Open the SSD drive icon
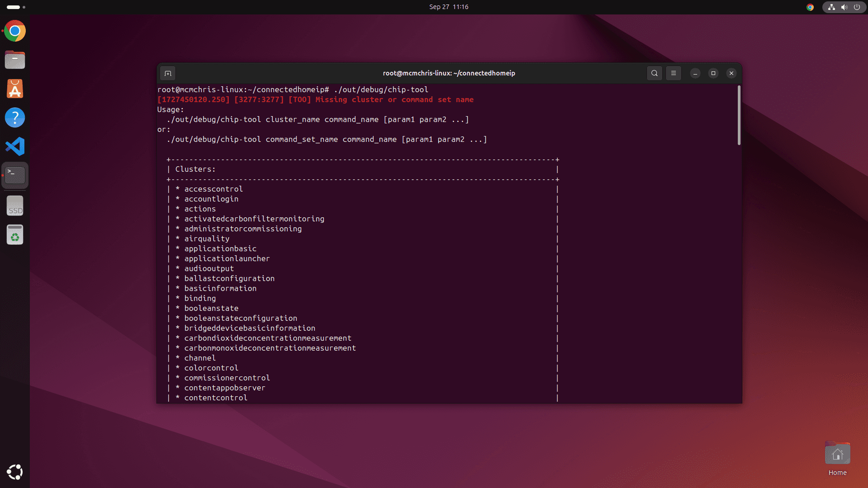The width and height of the screenshot is (868, 488). pyautogui.click(x=15, y=206)
